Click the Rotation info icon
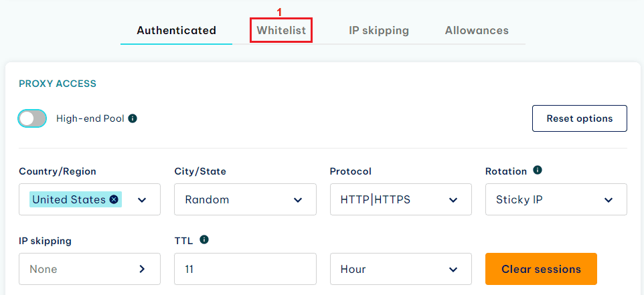 tap(538, 171)
